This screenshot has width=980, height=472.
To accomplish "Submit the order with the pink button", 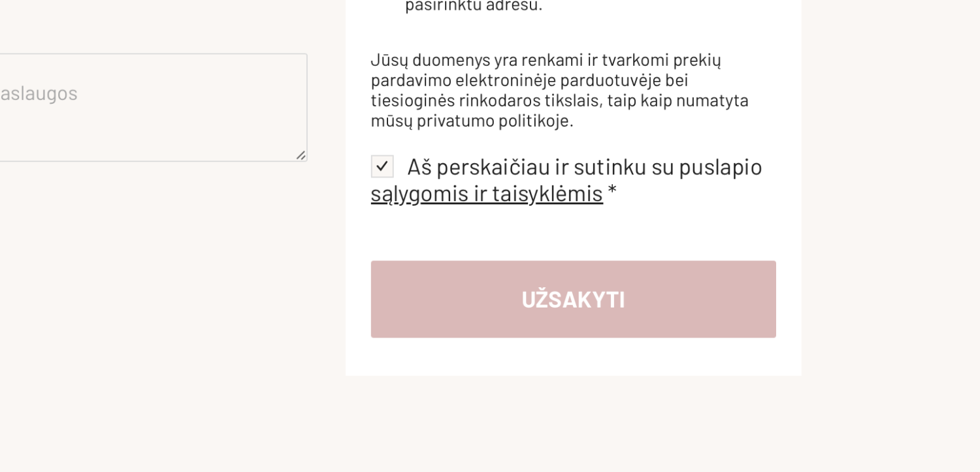I will click(x=573, y=299).
